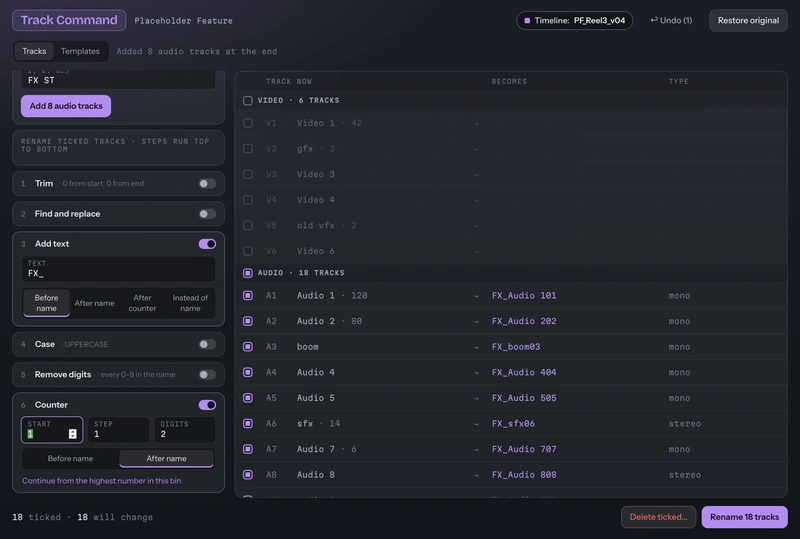
Task: Click the START field stepper arrows
Action: click(x=72, y=434)
